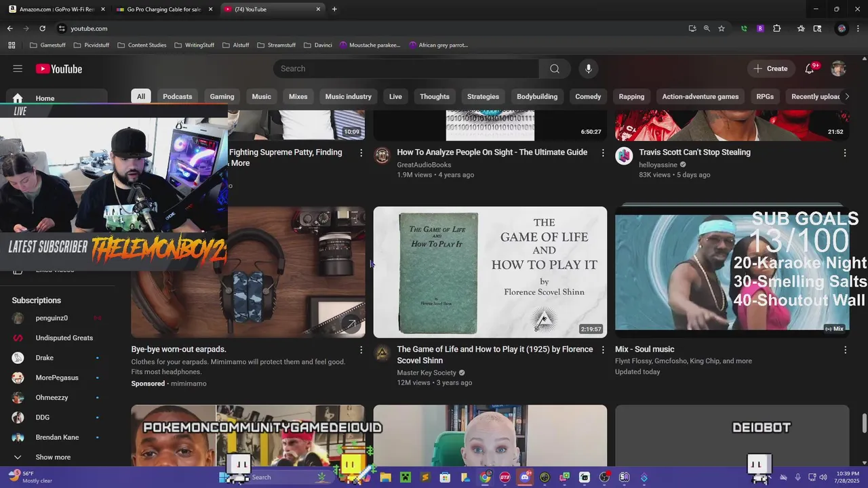
Task: Click the search magnifier button
Action: tap(555, 68)
